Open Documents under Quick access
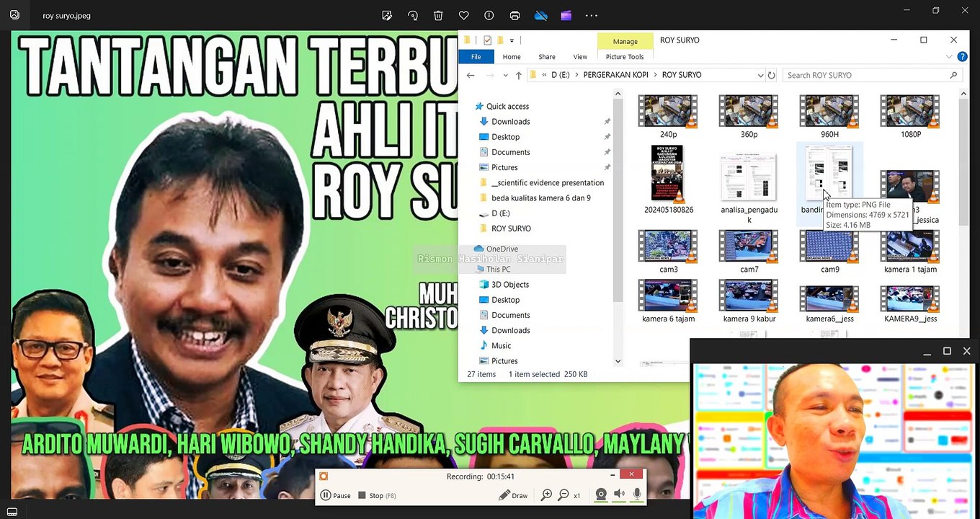The image size is (980, 519). [510, 152]
